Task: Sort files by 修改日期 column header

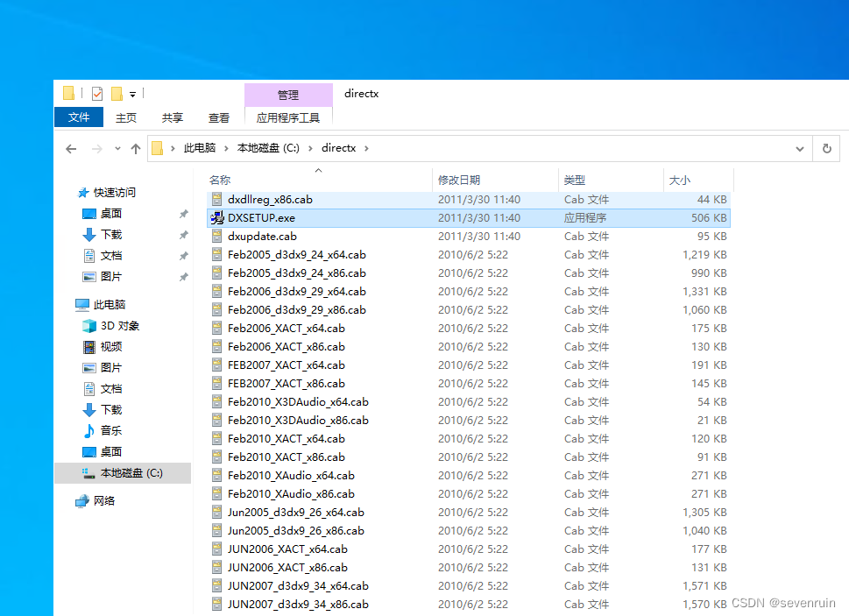Action: [459, 180]
